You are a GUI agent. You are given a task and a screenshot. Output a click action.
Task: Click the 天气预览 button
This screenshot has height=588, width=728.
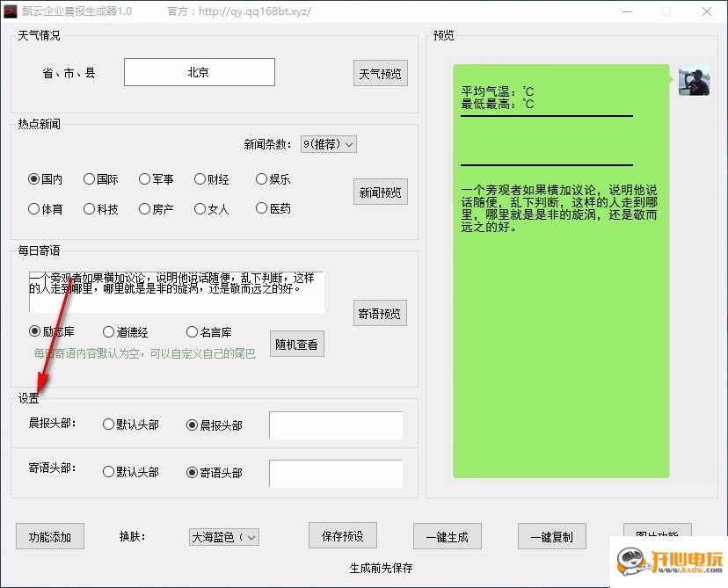(x=380, y=73)
